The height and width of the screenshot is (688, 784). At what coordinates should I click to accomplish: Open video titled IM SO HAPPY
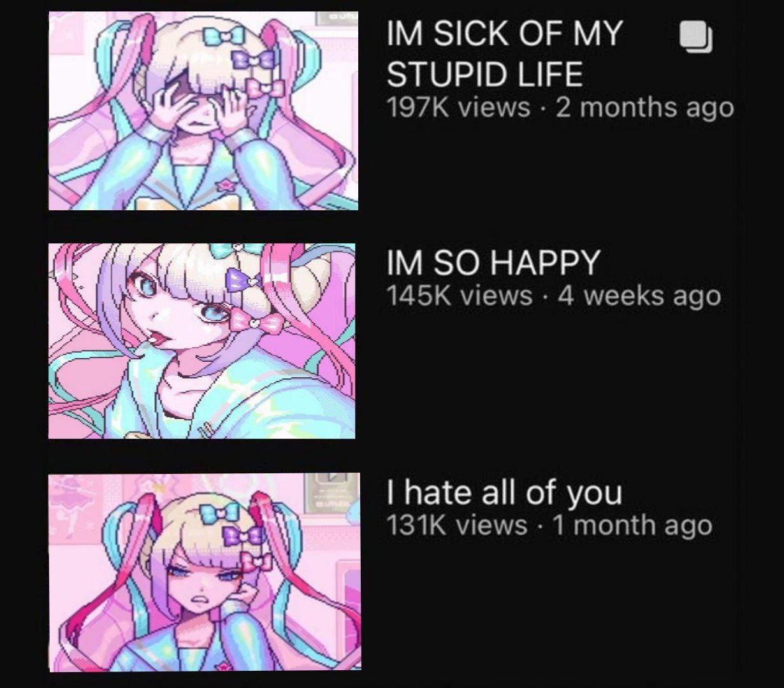click(493, 262)
